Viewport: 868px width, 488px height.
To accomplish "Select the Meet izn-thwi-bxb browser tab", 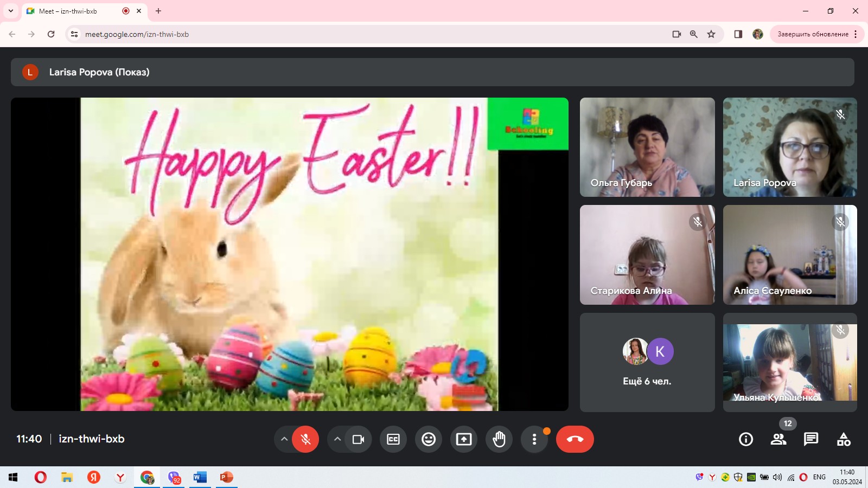I will click(76, 11).
